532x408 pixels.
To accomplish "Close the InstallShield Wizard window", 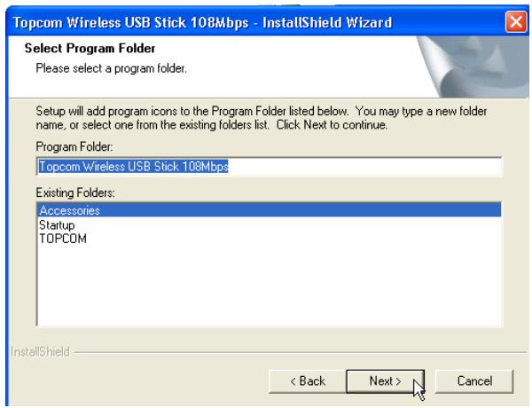I will (x=516, y=22).
